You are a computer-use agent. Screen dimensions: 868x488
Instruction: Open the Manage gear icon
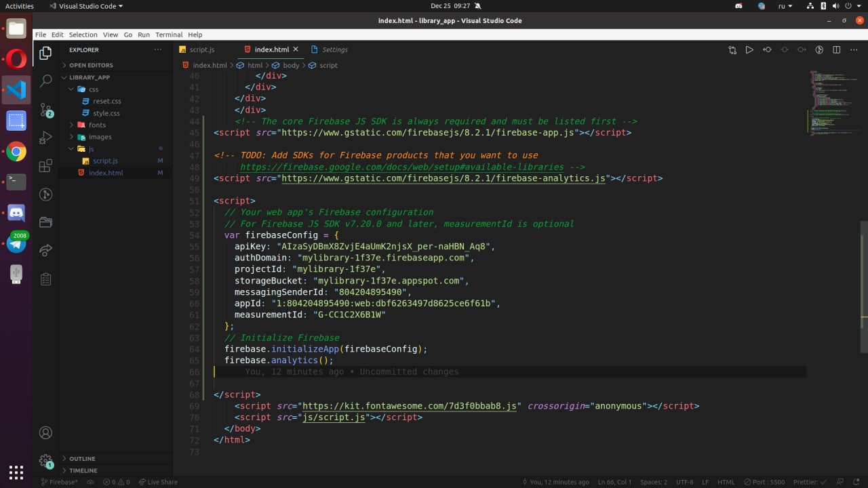coord(45,461)
